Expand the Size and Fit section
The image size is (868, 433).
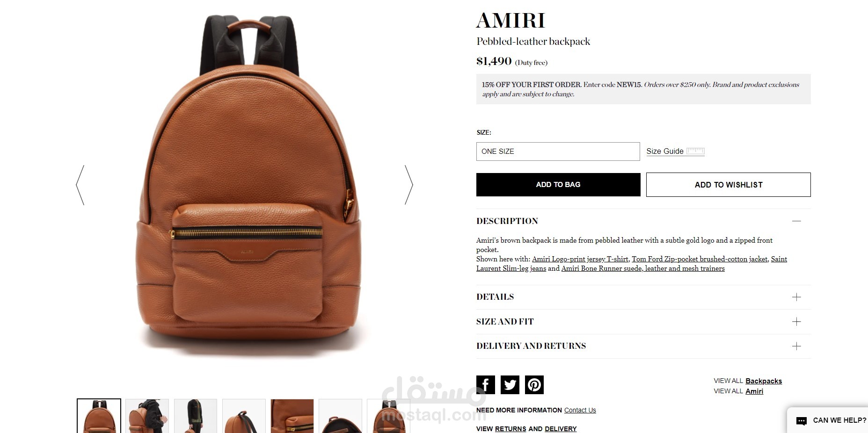click(x=643, y=322)
